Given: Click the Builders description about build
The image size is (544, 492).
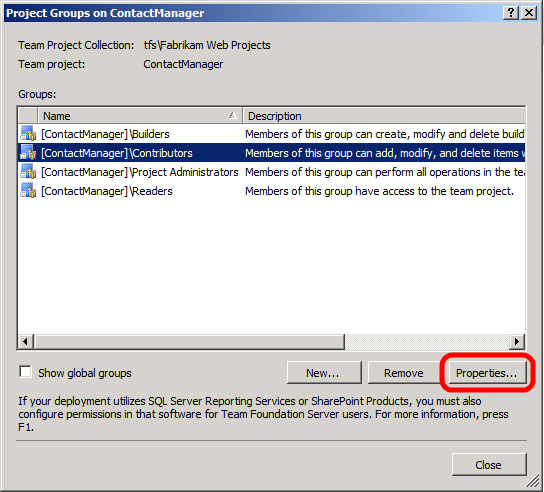Looking at the screenshot, I should coord(385,134).
